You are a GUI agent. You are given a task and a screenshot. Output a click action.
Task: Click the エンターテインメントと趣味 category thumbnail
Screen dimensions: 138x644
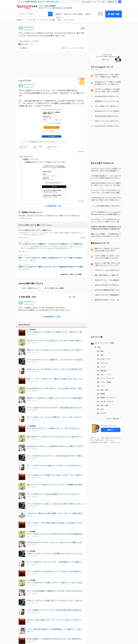[92, 343]
